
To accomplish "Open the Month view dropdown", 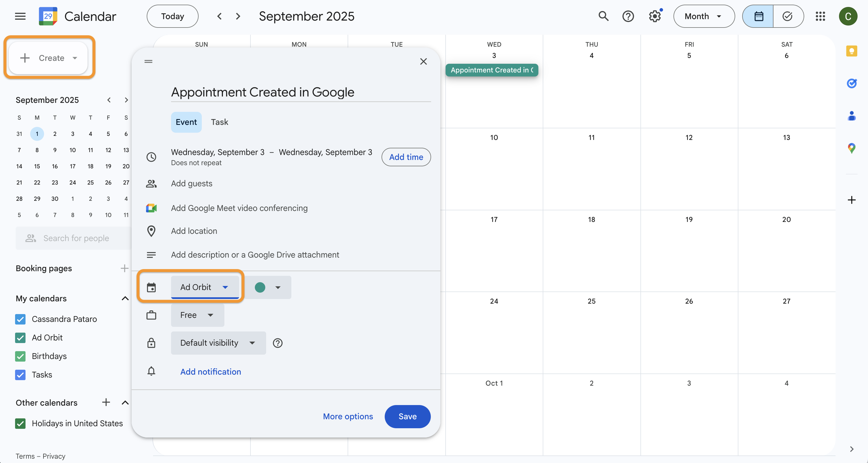I will pos(704,16).
